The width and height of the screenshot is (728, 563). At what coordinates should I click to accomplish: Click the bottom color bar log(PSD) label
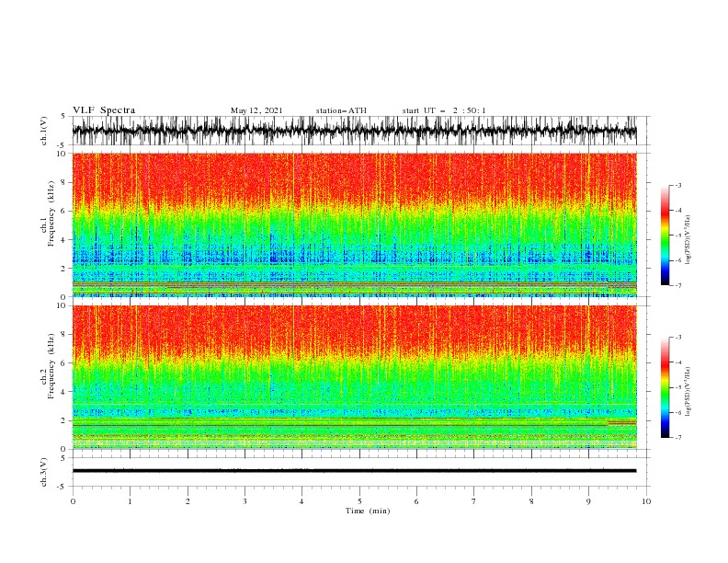coord(688,392)
